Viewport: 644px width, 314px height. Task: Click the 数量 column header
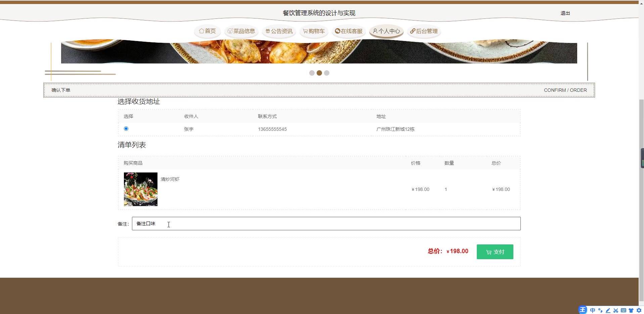pyautogui.click(x=449, y=163)
